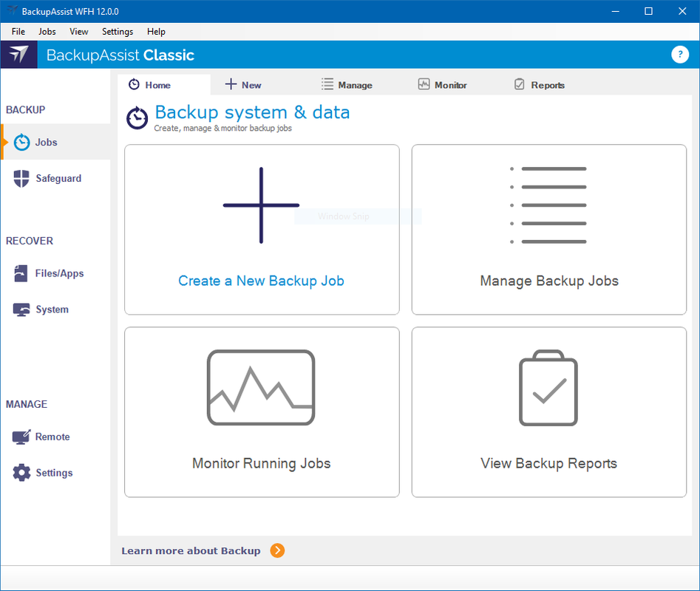The width and height of the screenshot is (700, 591).
Task: Click the list icon for Manage Backup Jobs
Action: pos(548,205)
